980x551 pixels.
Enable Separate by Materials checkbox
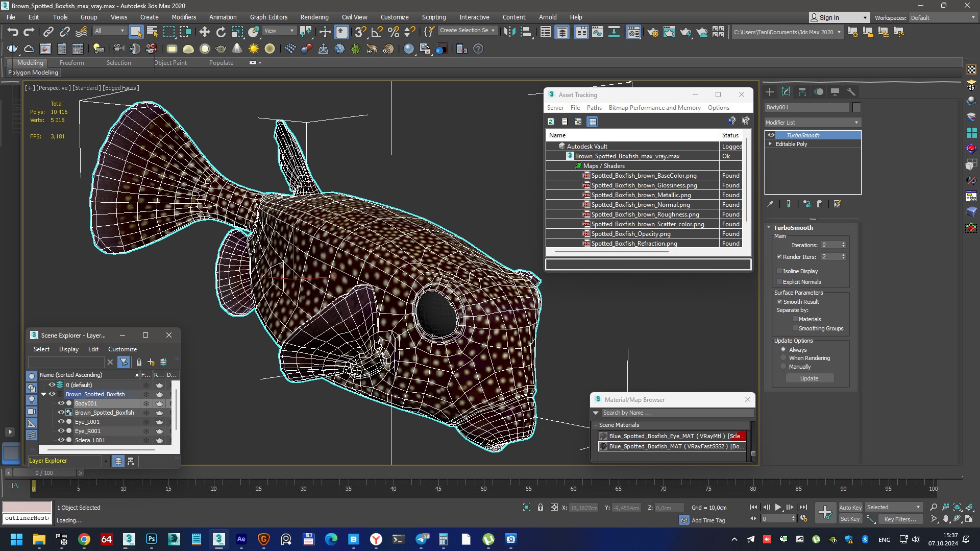pyautogui.click(x=795, y=319)
